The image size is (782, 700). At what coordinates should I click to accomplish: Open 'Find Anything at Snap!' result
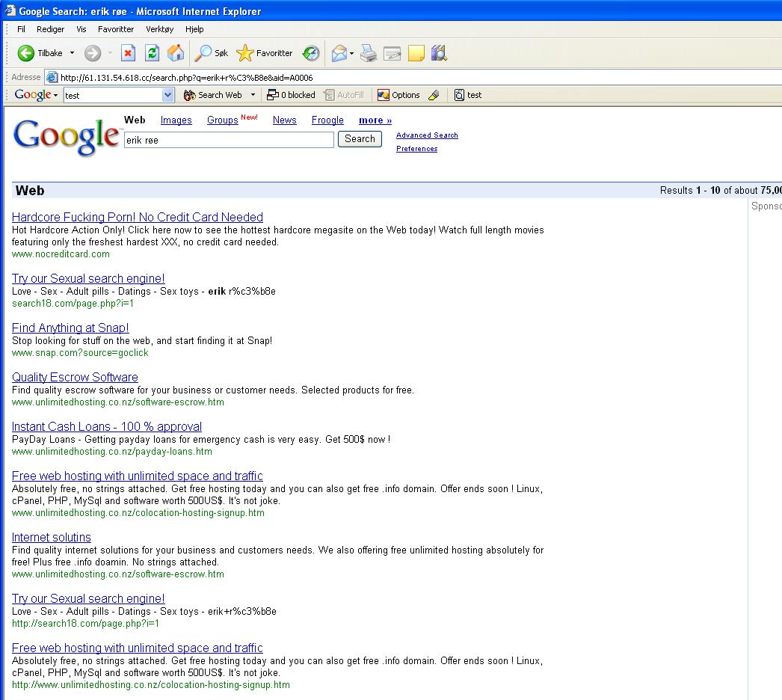tap(70, 328)
